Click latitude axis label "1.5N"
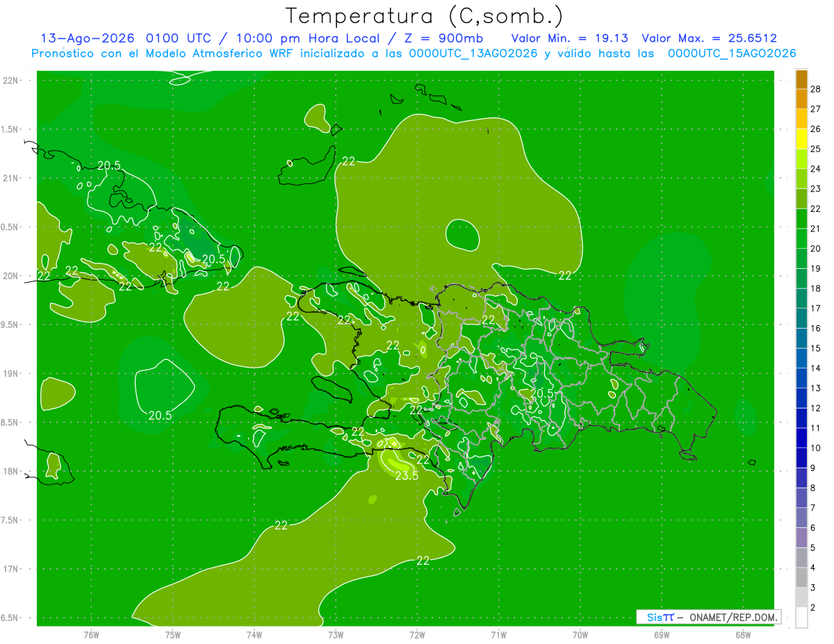This screenshot has width=834, height=644. [x=10, y=129]
